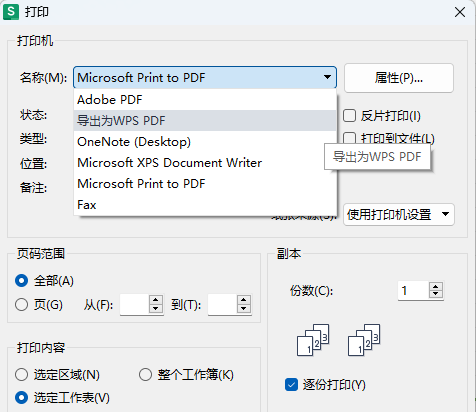
Task: Choose Adobe PDF from the printer list
Action: (x=205, y=100)
